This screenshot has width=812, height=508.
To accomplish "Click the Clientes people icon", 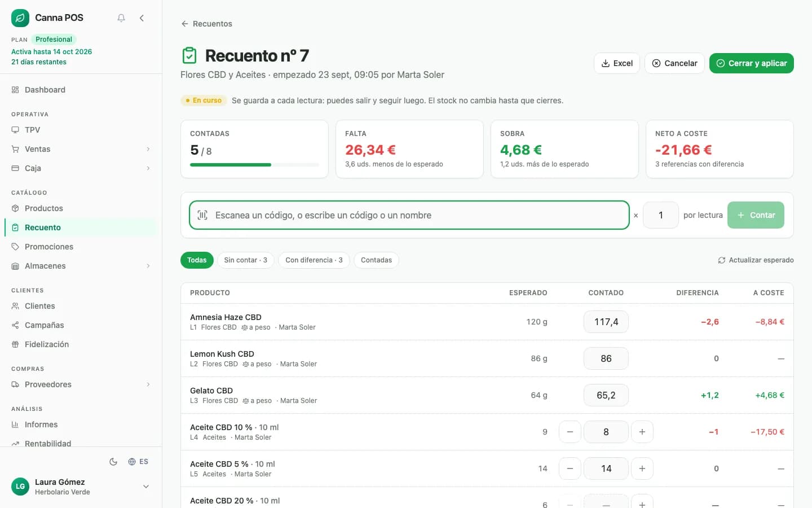I will click(15, 306).
